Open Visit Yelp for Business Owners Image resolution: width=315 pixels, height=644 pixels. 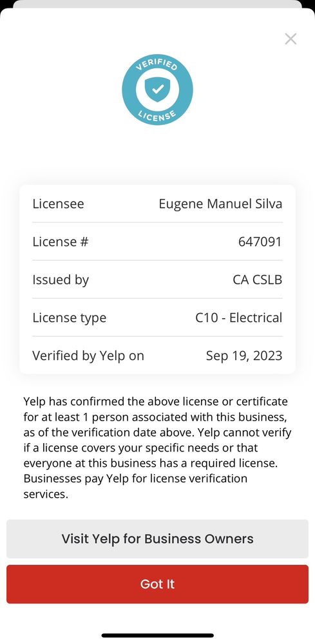(157, 539)
